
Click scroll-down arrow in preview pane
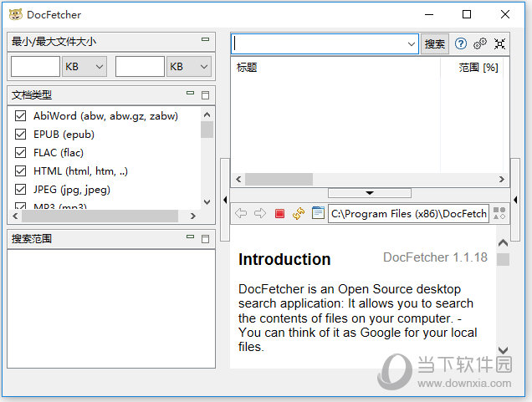tap(503, 350)
